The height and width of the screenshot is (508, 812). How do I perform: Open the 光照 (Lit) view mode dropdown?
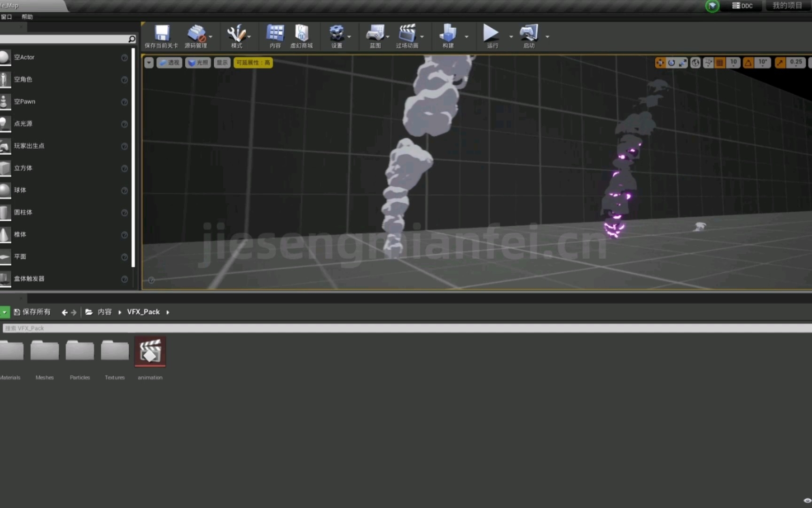198,62
